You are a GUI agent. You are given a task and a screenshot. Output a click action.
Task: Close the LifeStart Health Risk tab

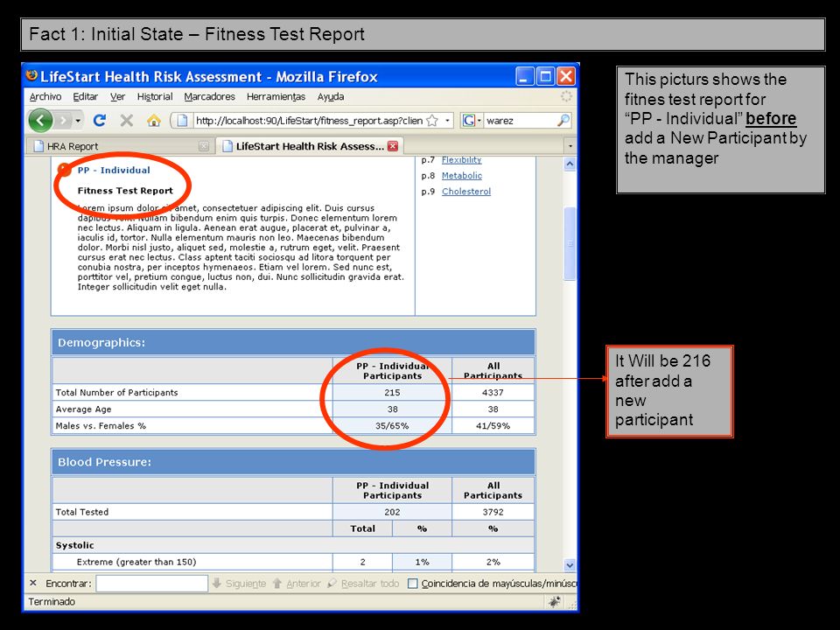[x=393, y=146]
